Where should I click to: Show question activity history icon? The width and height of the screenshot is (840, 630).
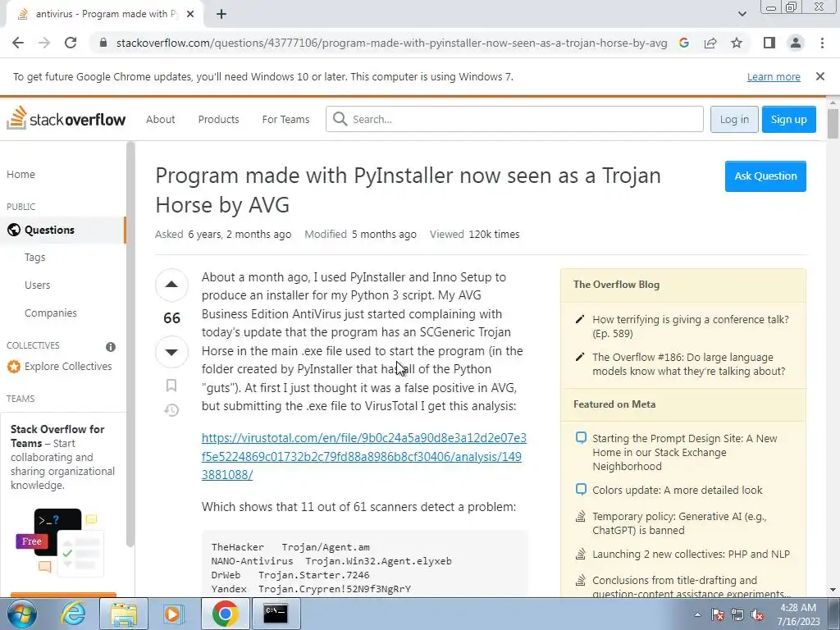click(171, 410)
